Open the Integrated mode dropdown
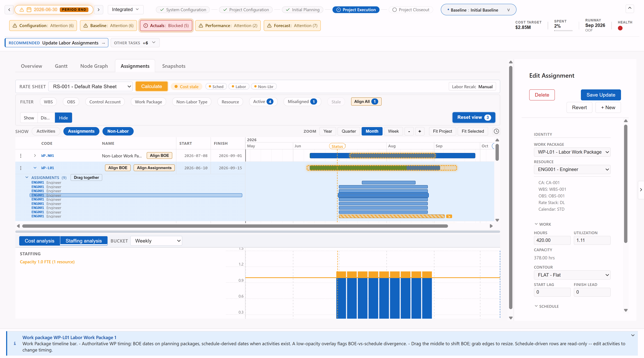The width and height of the screenshot is (644, 358). coord(126,10)
